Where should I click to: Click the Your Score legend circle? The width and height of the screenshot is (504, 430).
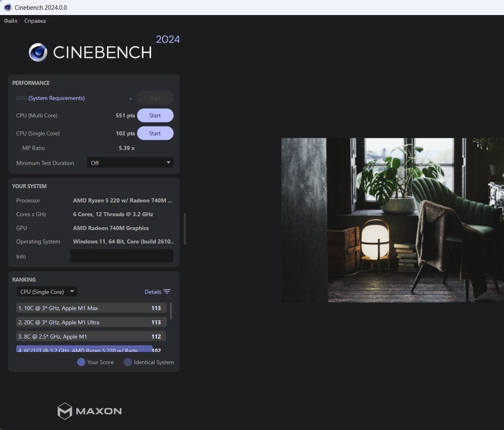click(81, 362)
